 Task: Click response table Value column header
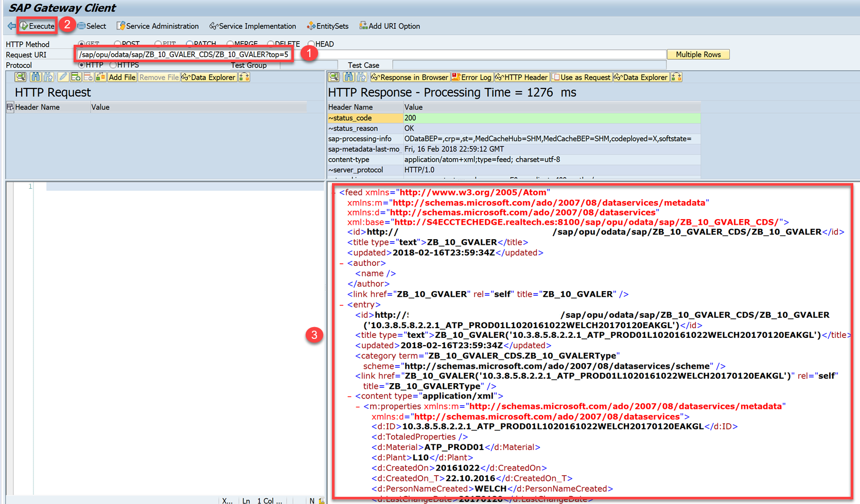(x=552, y=107)
